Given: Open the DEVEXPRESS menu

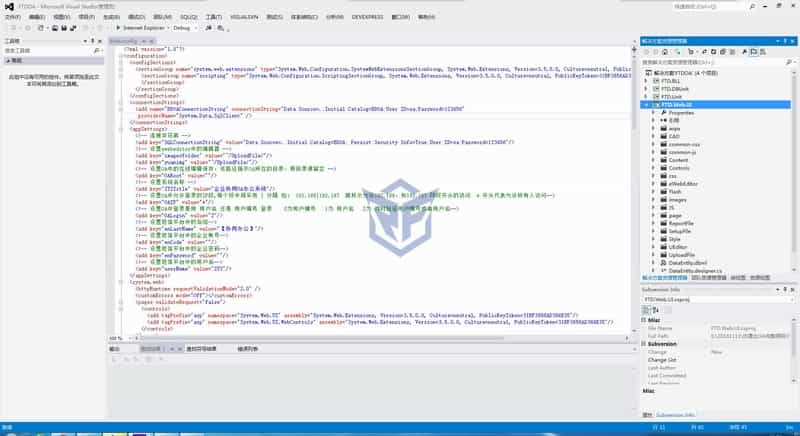Looking at the screenshot, I should [x=367, y=17].
